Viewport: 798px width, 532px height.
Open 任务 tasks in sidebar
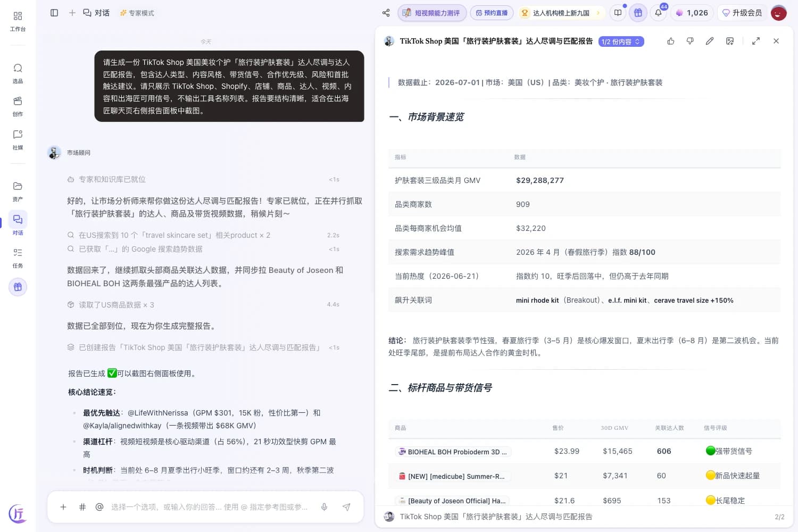tap(18, 258)
